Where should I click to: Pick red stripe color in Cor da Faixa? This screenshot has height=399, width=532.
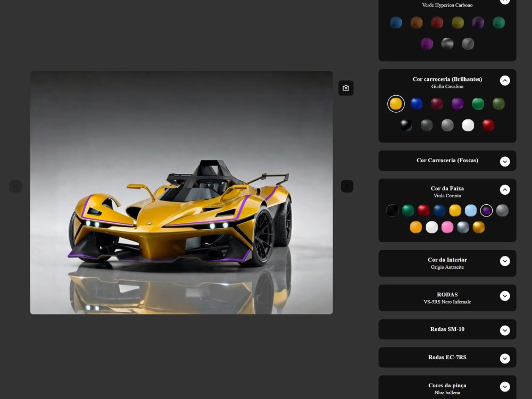(x=424, y=210)
